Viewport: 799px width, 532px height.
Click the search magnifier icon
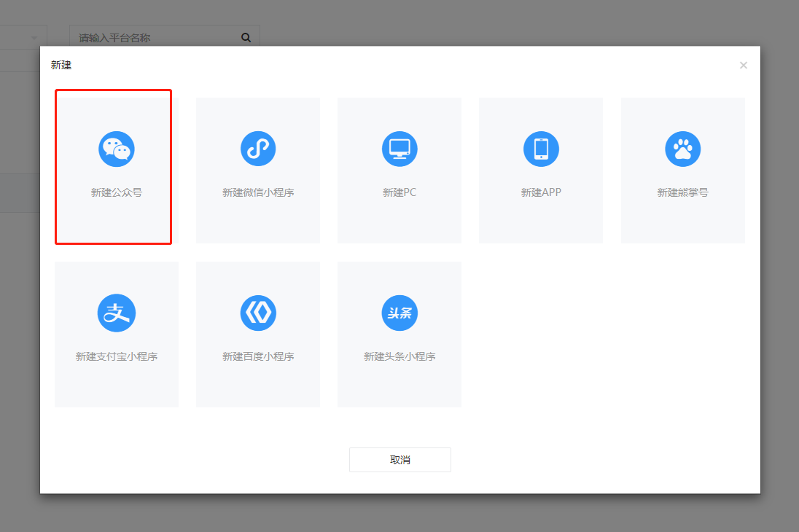tap(246, 38)
